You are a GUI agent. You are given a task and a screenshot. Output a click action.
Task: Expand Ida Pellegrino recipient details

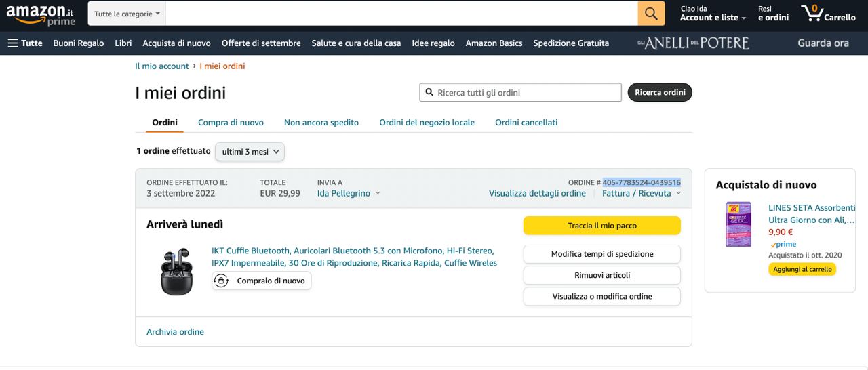349,193
